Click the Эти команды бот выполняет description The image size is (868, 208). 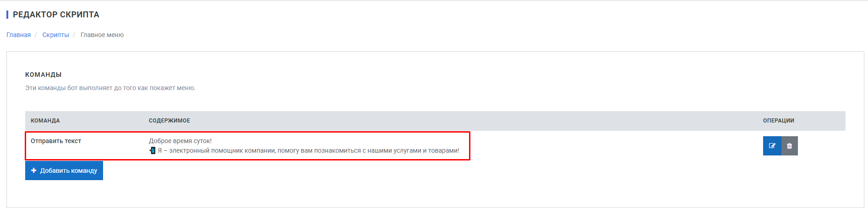[110, 88]
